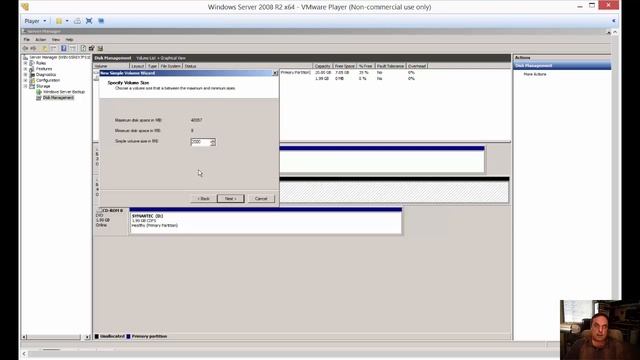Viewport: 640px width, 360px height.
Task: Select the SYMANTEC (D:) volume block
Action: pos(266,221)
